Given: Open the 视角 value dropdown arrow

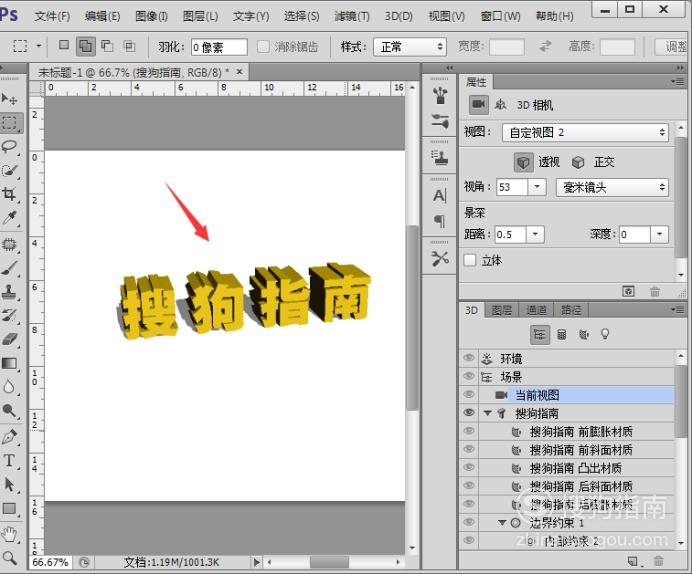Looking at the screenshot, I should tap(537, 187).
